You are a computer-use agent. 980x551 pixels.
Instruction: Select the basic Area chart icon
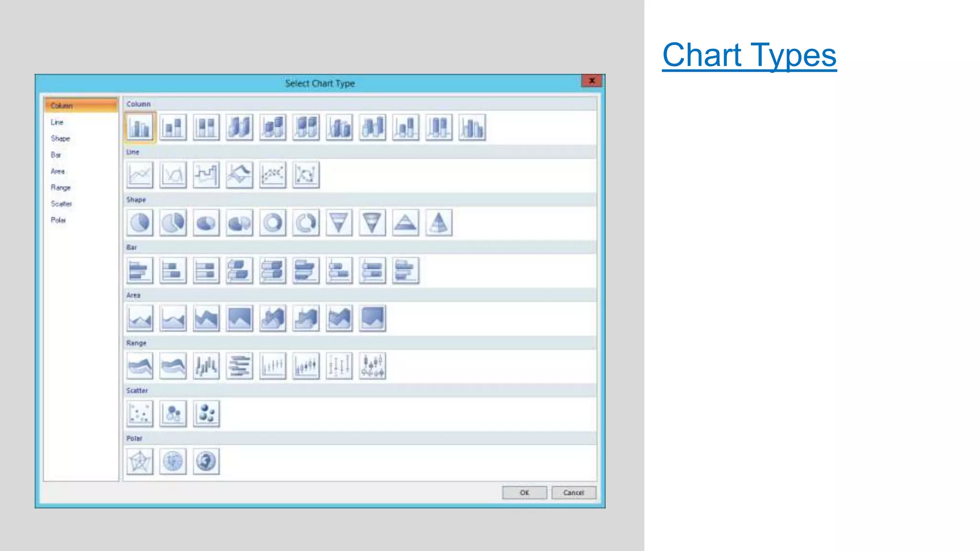pyautogui.click(x=140, y=318)
